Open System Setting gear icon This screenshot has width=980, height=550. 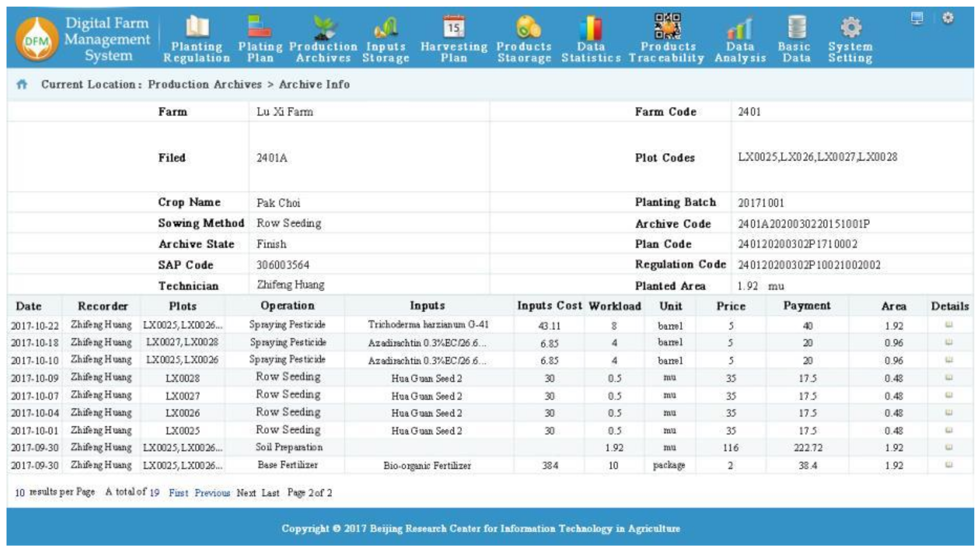pos(851,27)
